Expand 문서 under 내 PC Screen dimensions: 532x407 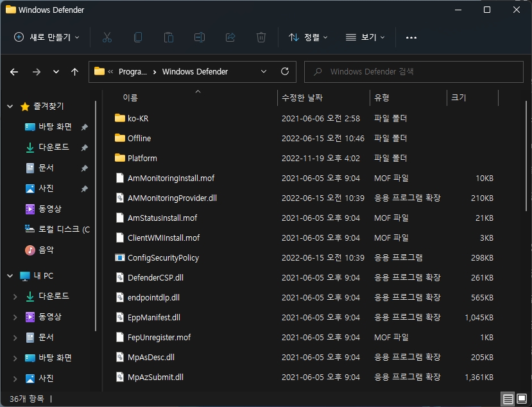15,338
